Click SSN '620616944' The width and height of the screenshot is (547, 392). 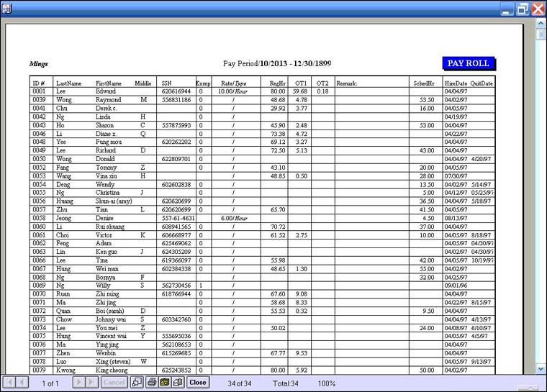click(176, 91)
